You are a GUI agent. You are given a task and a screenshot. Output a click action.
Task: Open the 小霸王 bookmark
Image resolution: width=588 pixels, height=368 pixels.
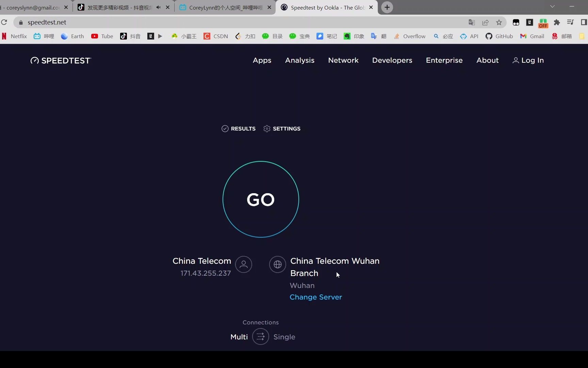pos(184,36)
